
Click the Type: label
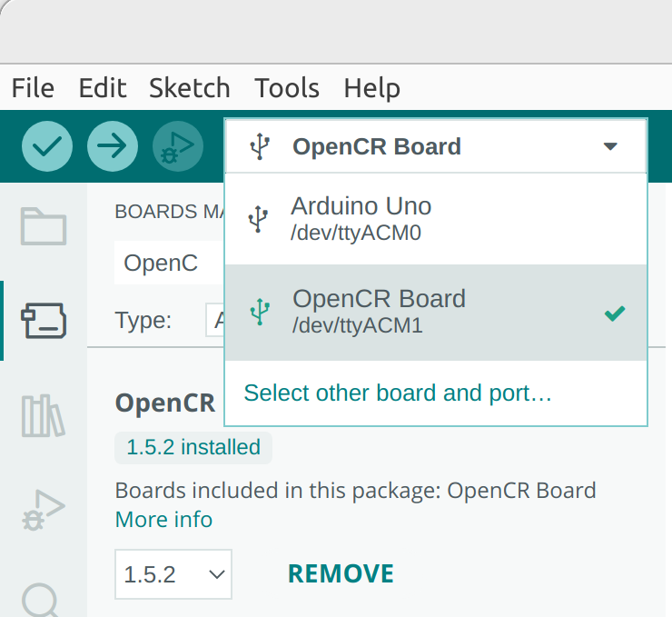(x=143, y=320)
